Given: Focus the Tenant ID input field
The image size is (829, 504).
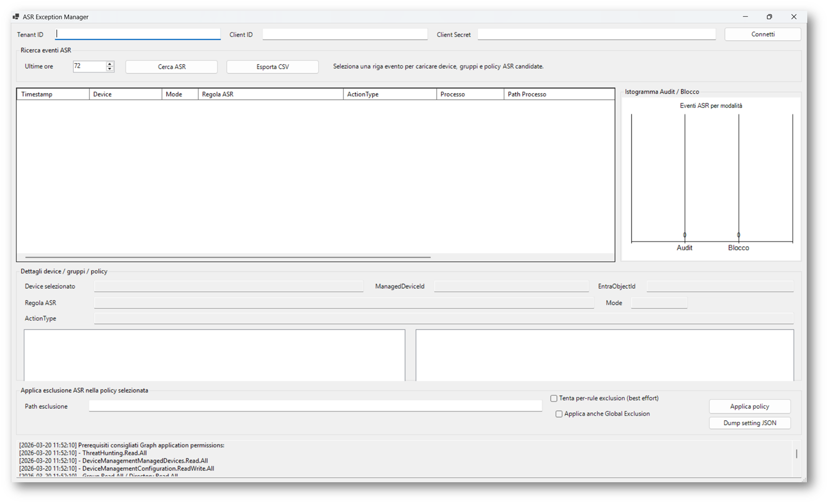Looking at the screenshot, I should [x=138, y=34].
